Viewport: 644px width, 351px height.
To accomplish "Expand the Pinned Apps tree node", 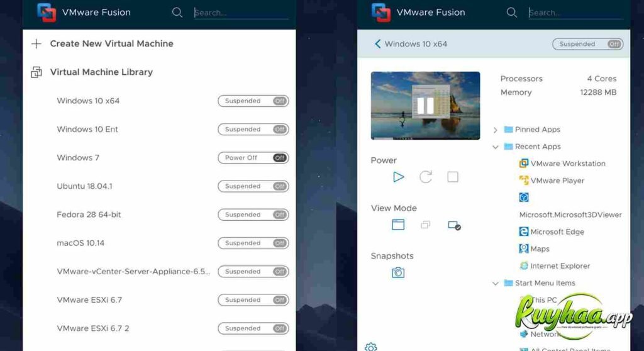I will coord(496,130).
